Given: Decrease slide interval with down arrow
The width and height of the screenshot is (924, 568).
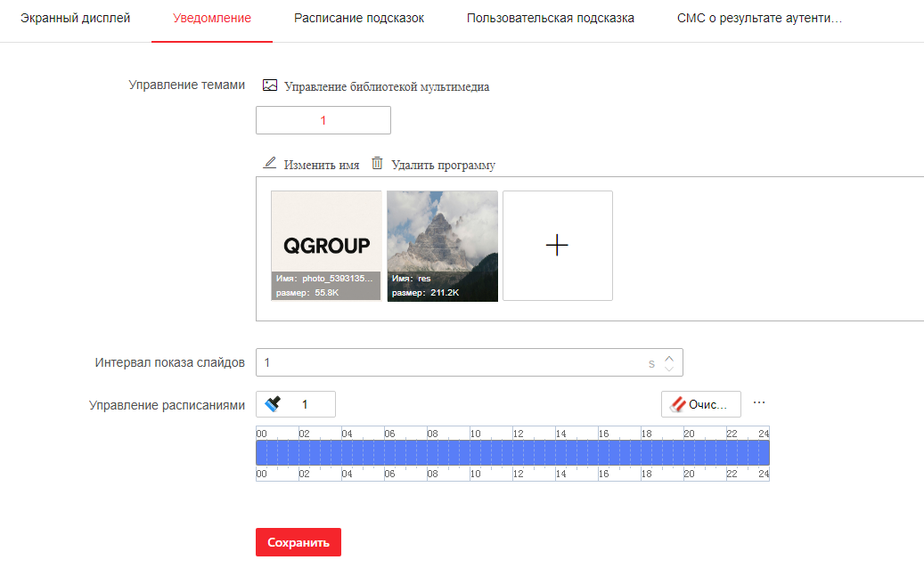Looking at the screenshot, I should click(669, 368).
